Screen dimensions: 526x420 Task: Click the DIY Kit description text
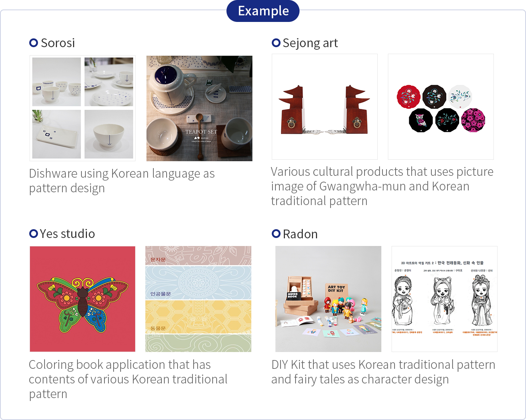coord(383,372)
